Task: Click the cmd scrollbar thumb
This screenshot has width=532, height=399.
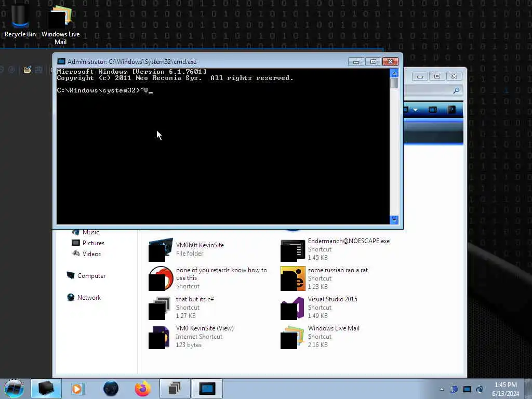Action: [x=394, y=83]
